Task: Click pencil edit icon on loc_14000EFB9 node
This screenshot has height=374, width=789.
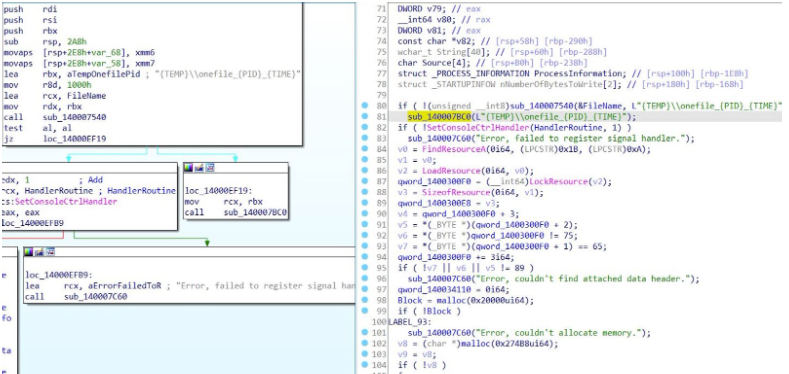Action: (39, 252)
